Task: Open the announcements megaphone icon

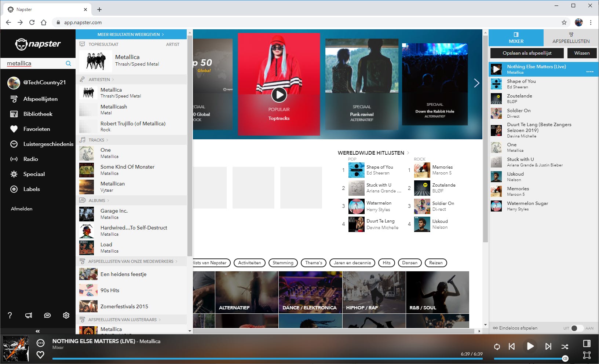Action: tap(29, 315)
